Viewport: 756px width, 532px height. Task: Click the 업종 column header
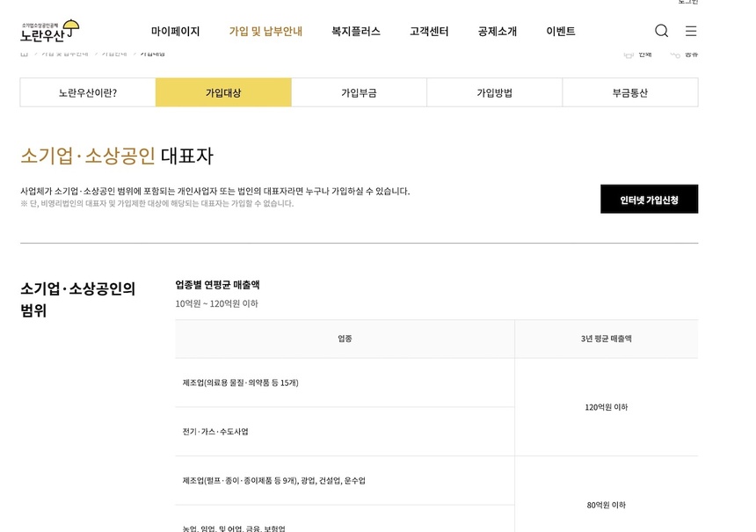pos(345,339)
